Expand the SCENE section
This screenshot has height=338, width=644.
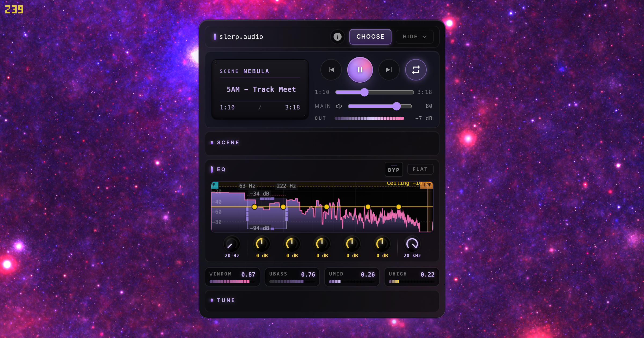pos(228,143)
